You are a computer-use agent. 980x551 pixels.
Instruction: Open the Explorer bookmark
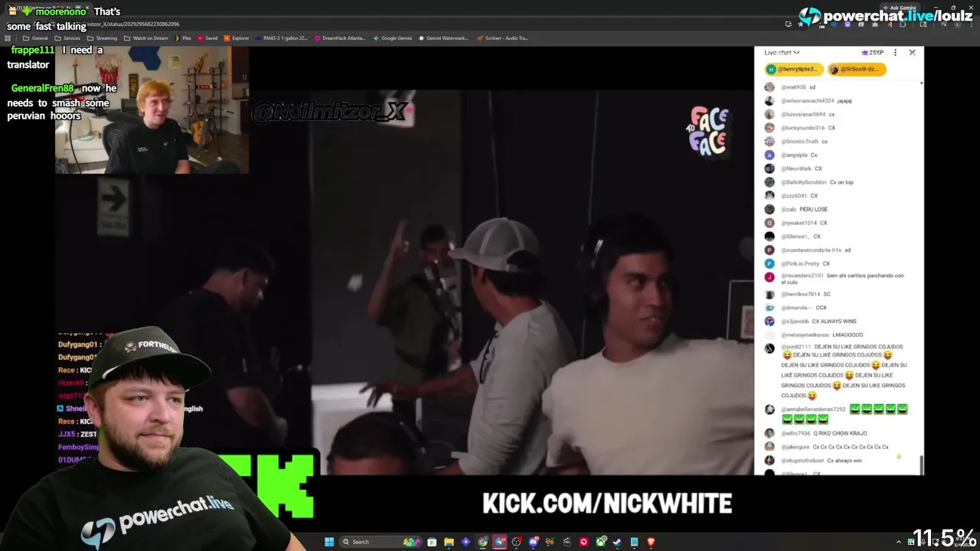[x=237, y=37]
